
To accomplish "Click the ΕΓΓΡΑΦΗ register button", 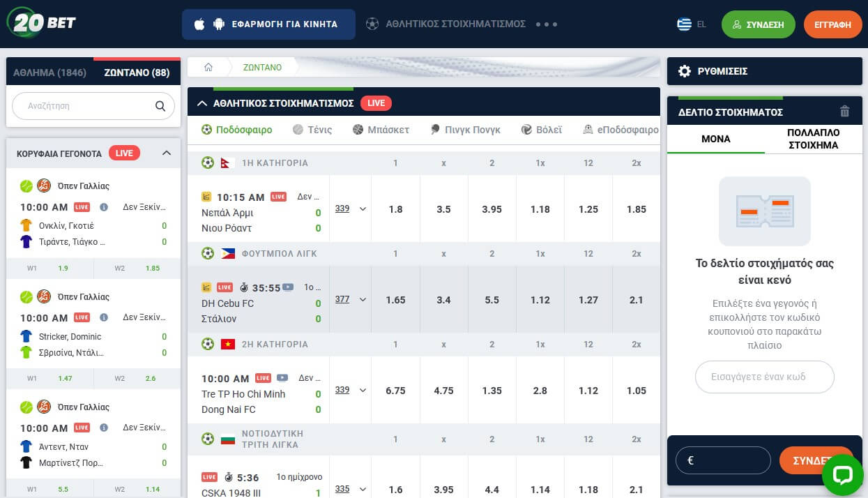I will click(832, 24).
